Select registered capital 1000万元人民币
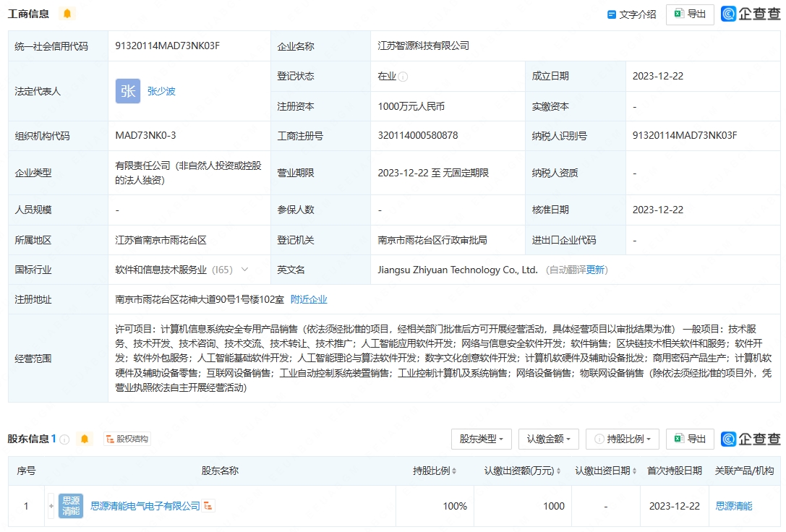 coord(411,106)
